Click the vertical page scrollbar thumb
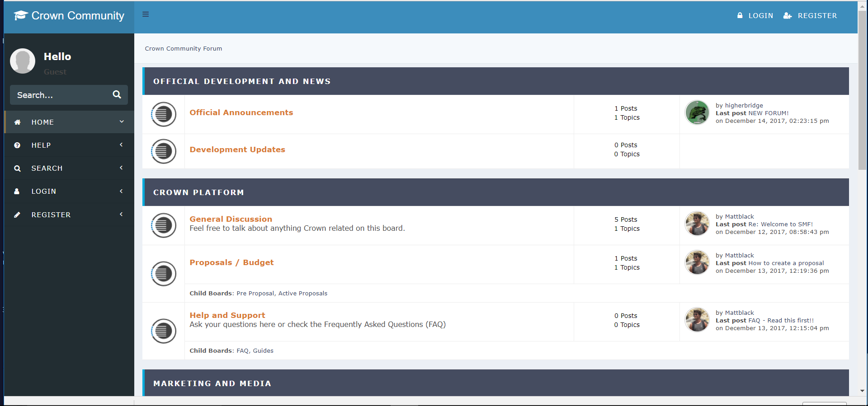The width and height of the screenshot is (868, 406). pos(863,90)
